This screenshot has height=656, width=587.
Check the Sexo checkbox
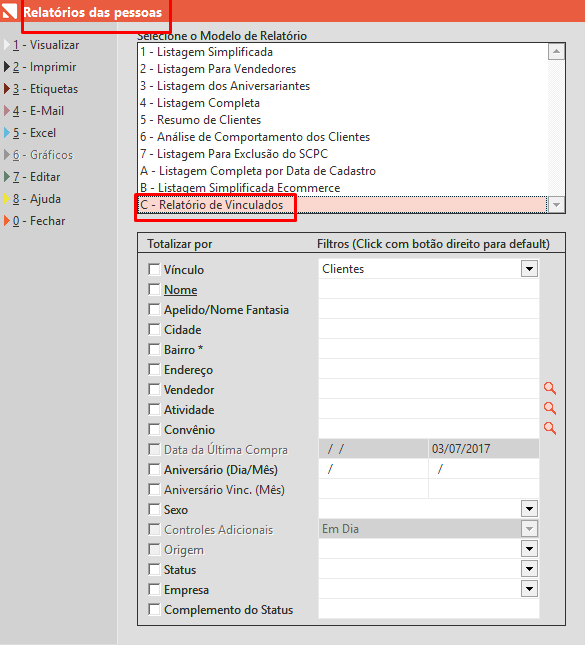tap(154, 509)
